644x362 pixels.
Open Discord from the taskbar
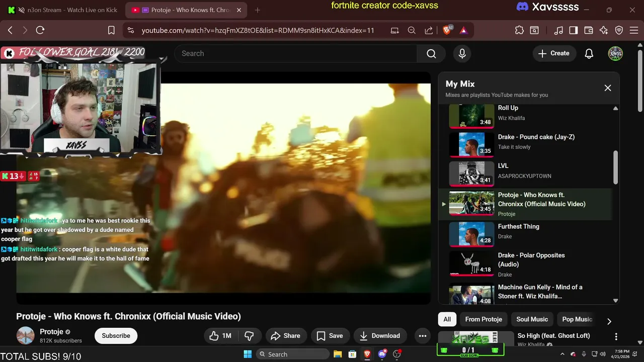pyautogui.click(x=382, y=354)
